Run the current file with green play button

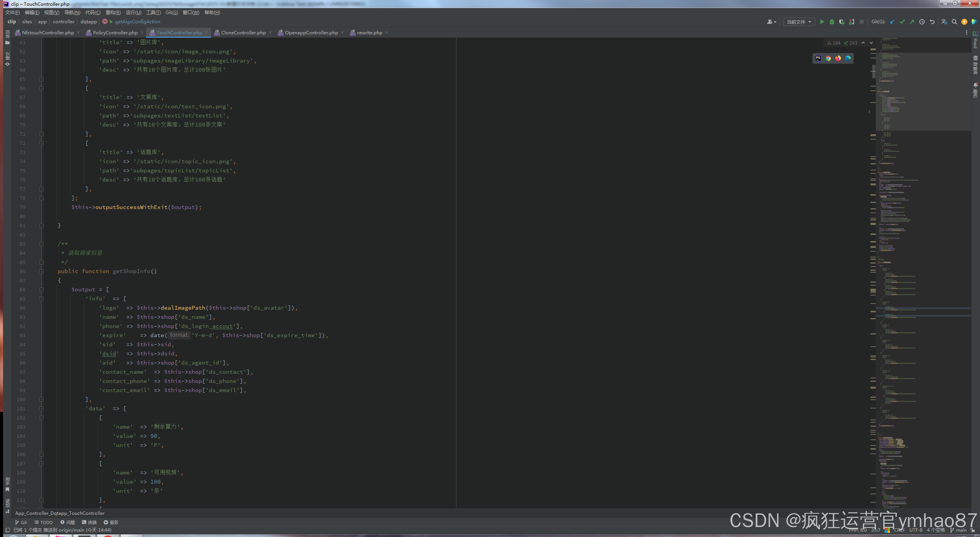click(822, 22)
